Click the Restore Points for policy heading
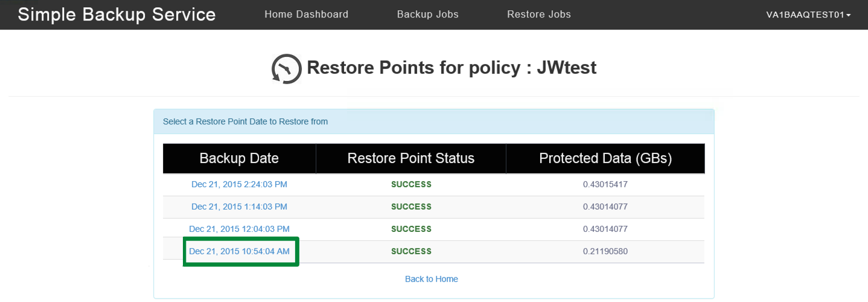 (452, 68)
